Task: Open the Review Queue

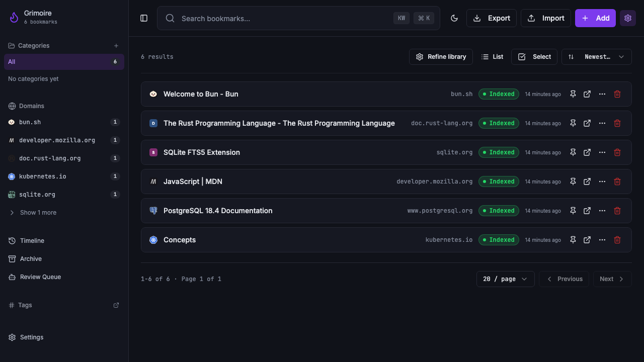Action: click(64, 277)
